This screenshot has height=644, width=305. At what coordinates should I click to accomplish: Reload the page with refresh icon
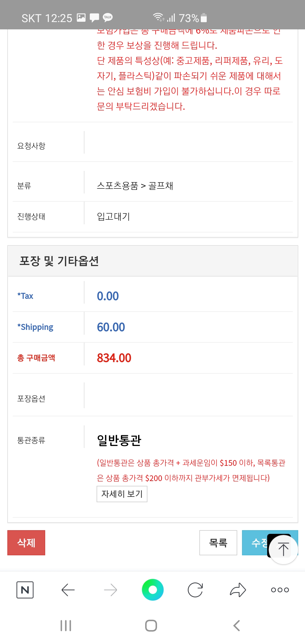pyautogui.click(x=195, y=590)
